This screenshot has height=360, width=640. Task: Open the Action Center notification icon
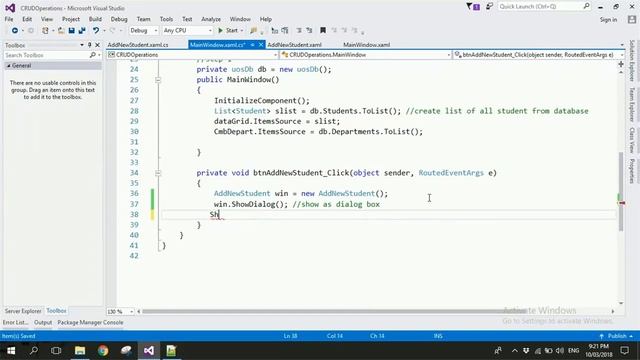[624, 351]
